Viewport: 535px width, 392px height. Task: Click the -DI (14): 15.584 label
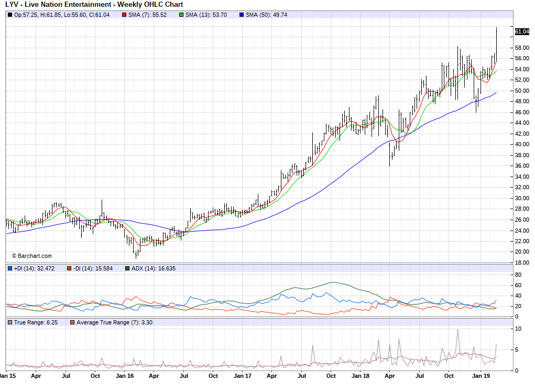[93, 268]
